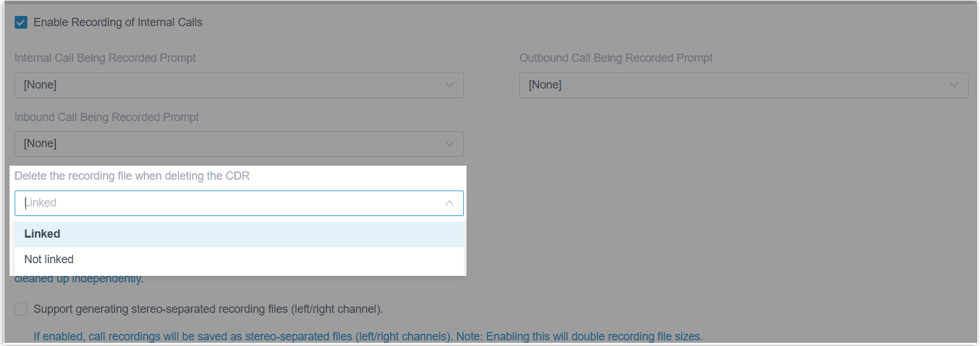This screenshot has height=346, width=980.
Task: Click the stereo-separated recording files label text
Action: [208, 310]
